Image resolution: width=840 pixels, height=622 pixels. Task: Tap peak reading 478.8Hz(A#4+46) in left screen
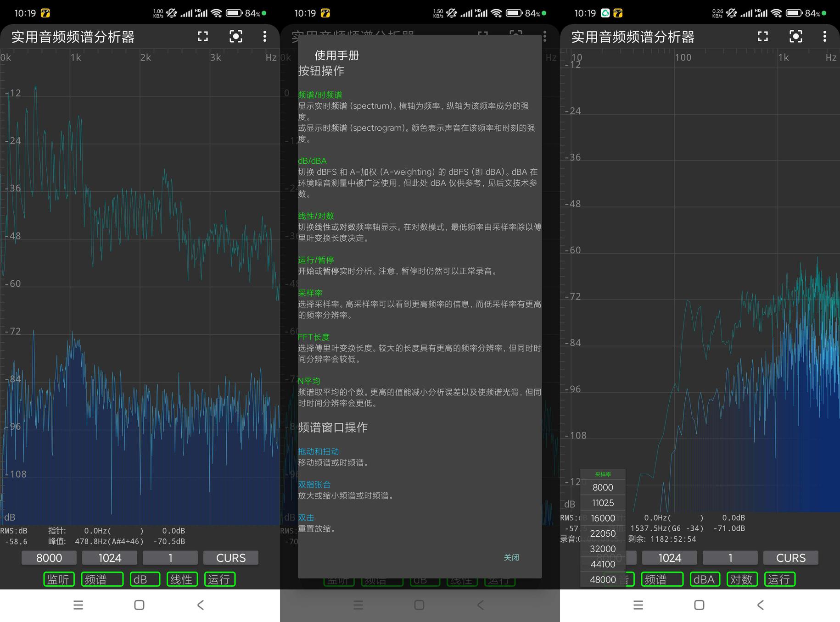[x=109, y=541]
